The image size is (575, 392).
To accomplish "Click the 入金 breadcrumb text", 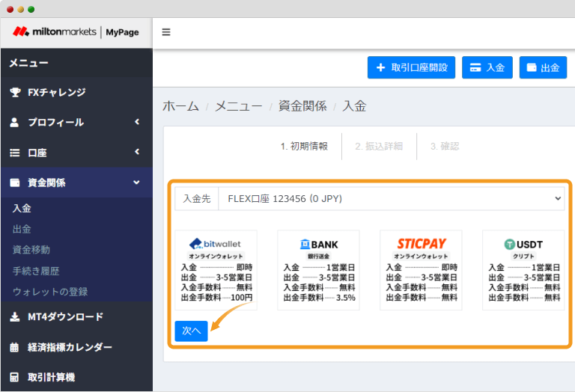I will click(354, 106).
